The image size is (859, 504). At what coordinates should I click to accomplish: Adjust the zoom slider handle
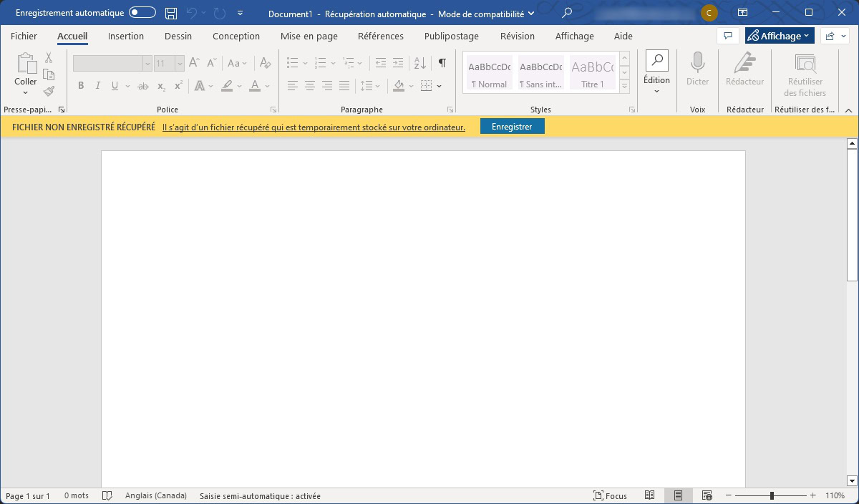coord(772,495)
